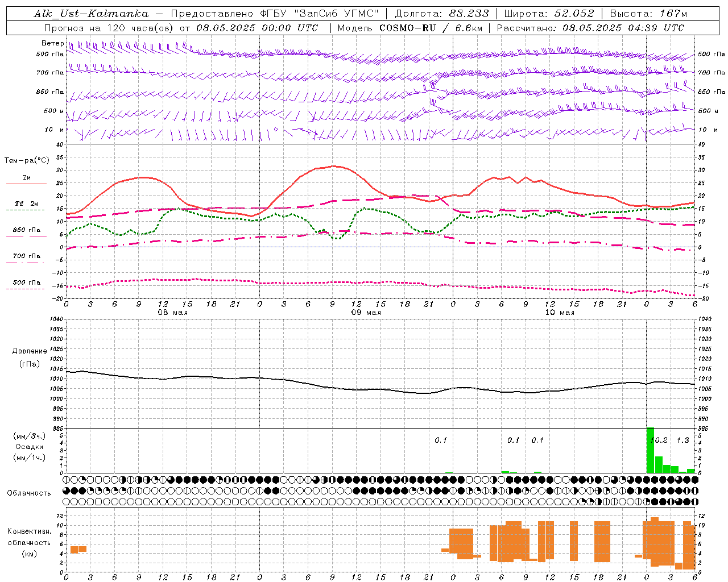Click the 09 мая date label
Image resolution: width=728 pixels, height=582 pixels.
tap(366, 313)
